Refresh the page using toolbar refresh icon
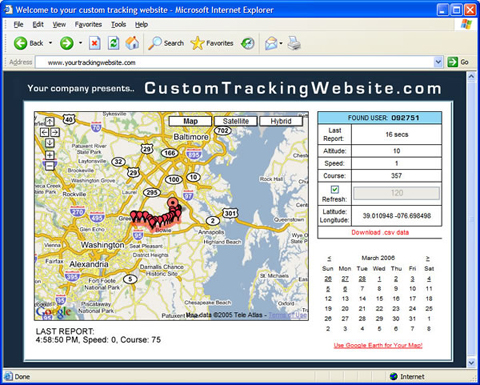This screenshot has width=480, height=385. coord(114,43)
